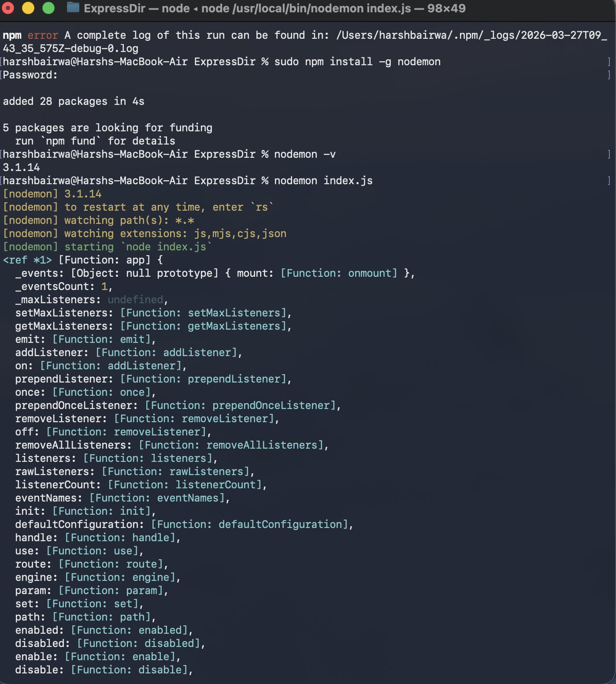Click the debug-0.log path text
This screenshot has height=684, width=616.
pyautogui.click(x=71, y=48)
